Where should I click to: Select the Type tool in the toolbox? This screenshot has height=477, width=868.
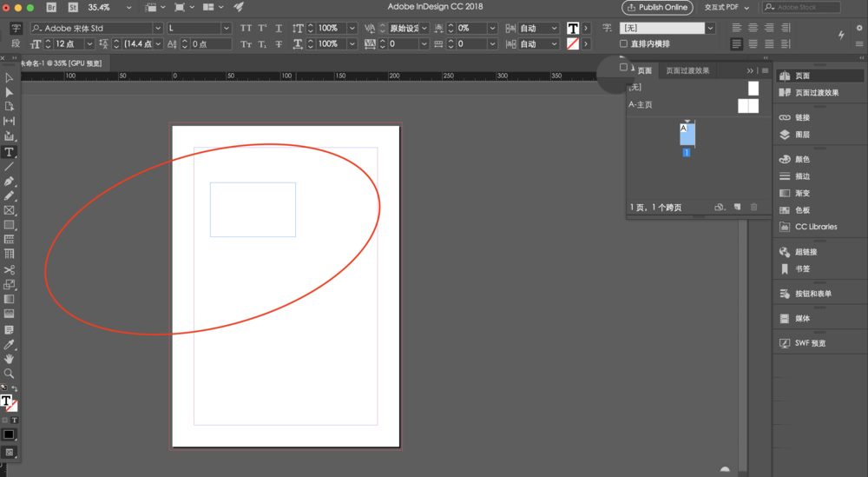click(9, 152)
